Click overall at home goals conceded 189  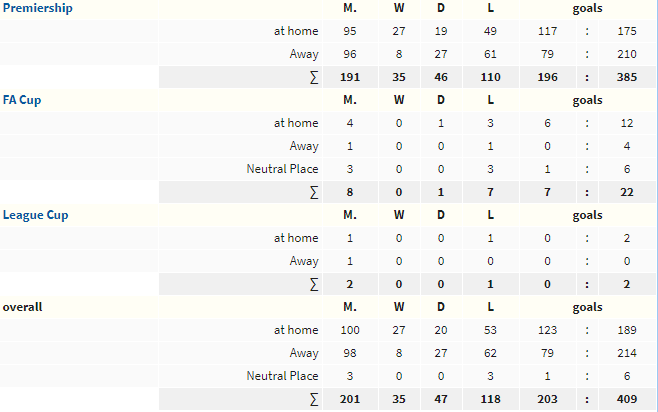pos(627,330)
